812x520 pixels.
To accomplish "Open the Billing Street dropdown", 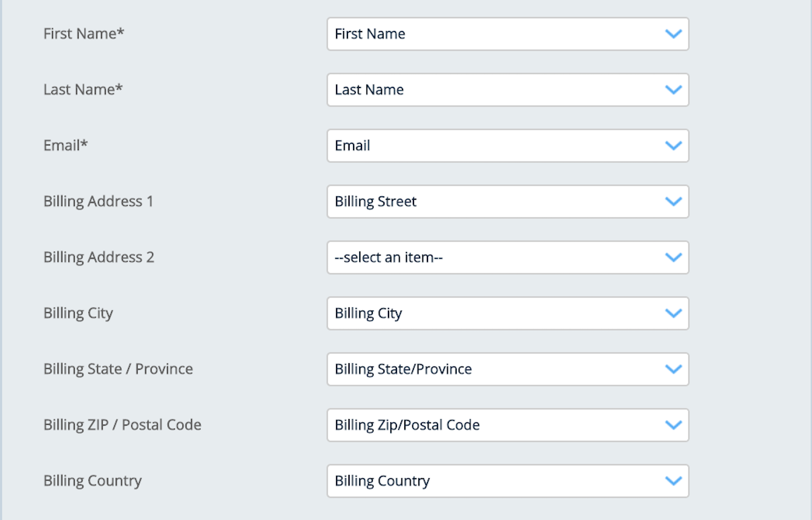I will (507, 201).
